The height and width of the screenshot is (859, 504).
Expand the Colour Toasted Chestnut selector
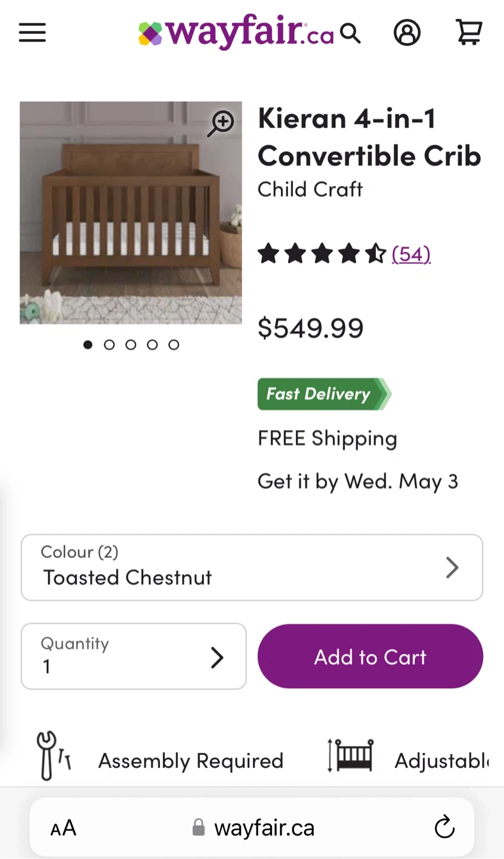click(x=252, y=567)
